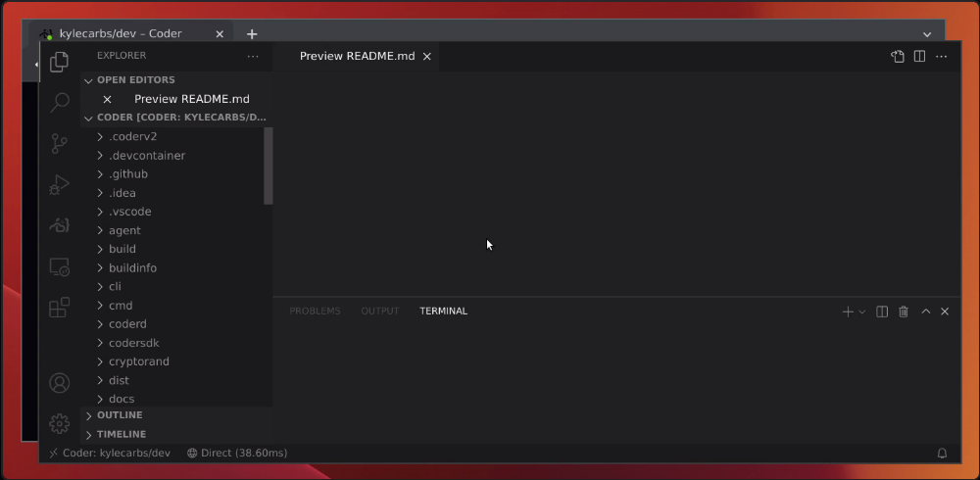Expand the .vscode folder
980x480 pixels.
pos(173,212)
